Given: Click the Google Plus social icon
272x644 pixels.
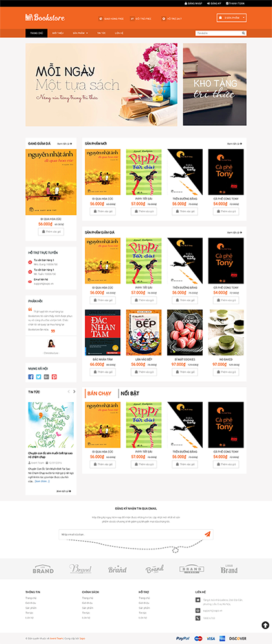Looking at the screenshot, I should (x=47, y=377).
